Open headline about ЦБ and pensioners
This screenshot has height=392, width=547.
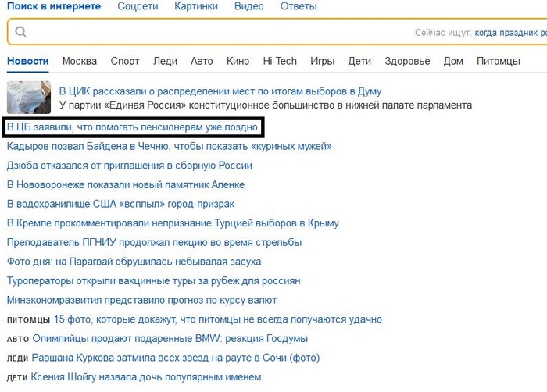point(132,127)
